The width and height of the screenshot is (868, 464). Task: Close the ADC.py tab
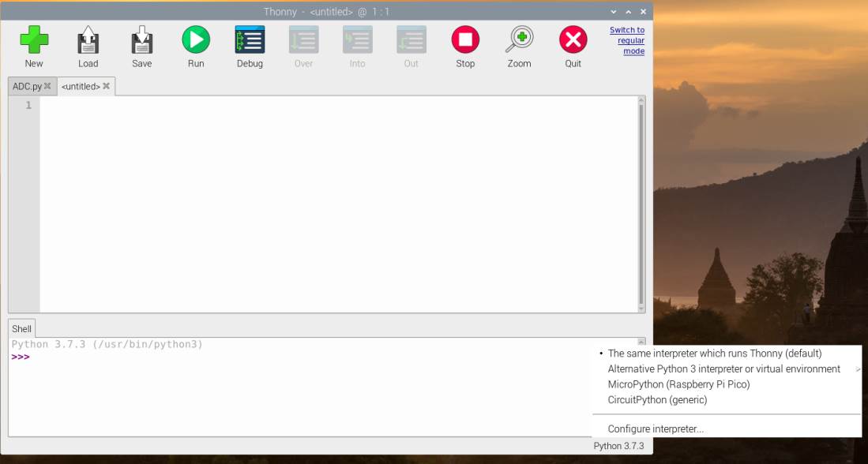pos(47,86)
